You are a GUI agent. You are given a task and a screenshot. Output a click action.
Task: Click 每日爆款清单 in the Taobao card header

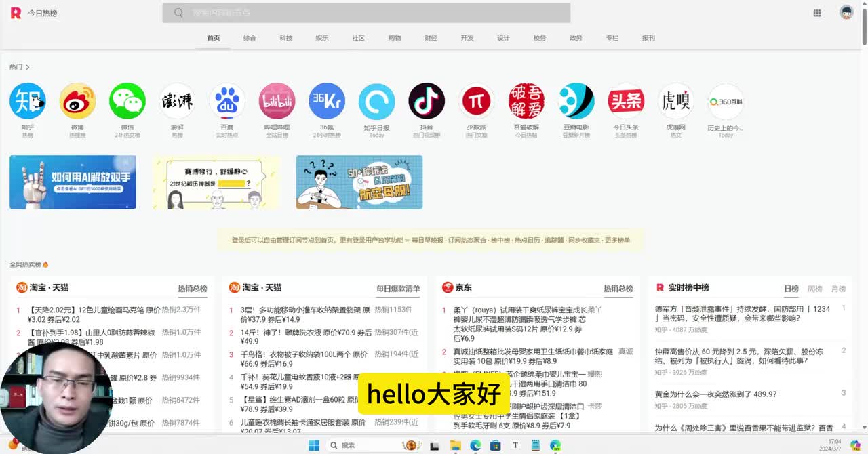coord(398,289)
